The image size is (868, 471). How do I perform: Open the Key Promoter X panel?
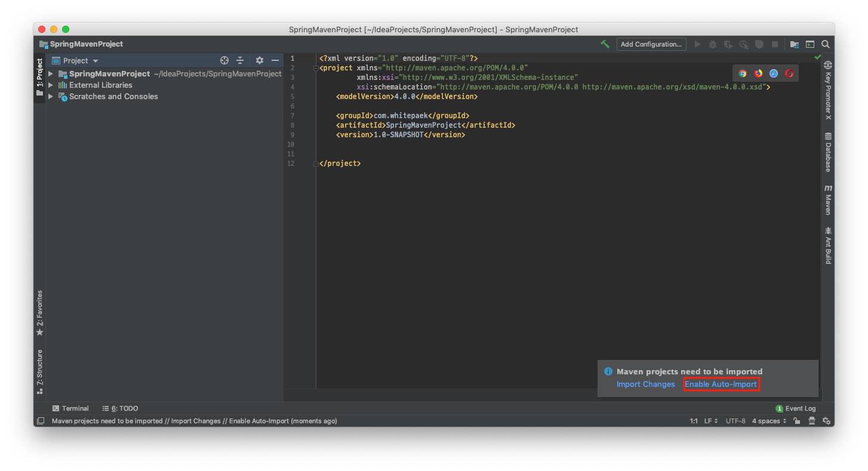(828, 90)
